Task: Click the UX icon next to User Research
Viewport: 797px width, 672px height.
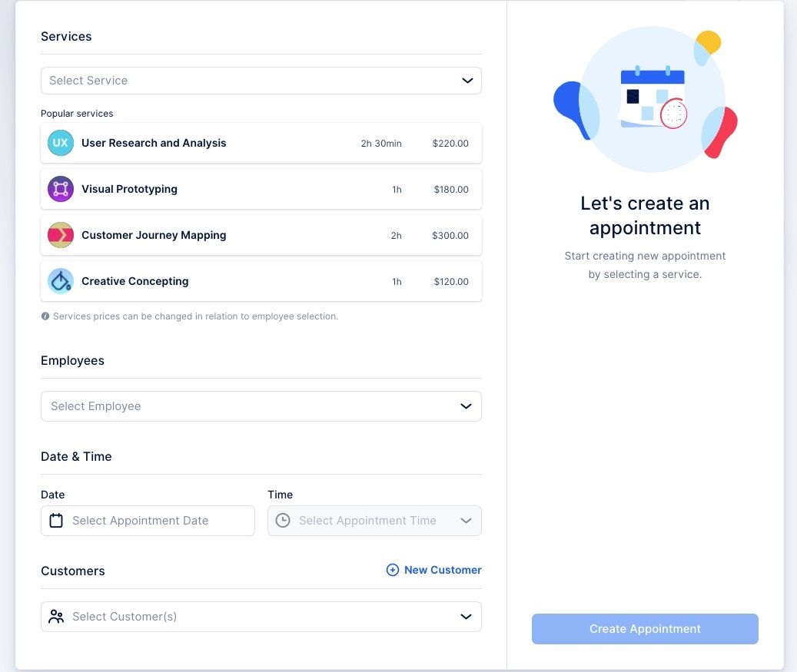Action: 61,143
